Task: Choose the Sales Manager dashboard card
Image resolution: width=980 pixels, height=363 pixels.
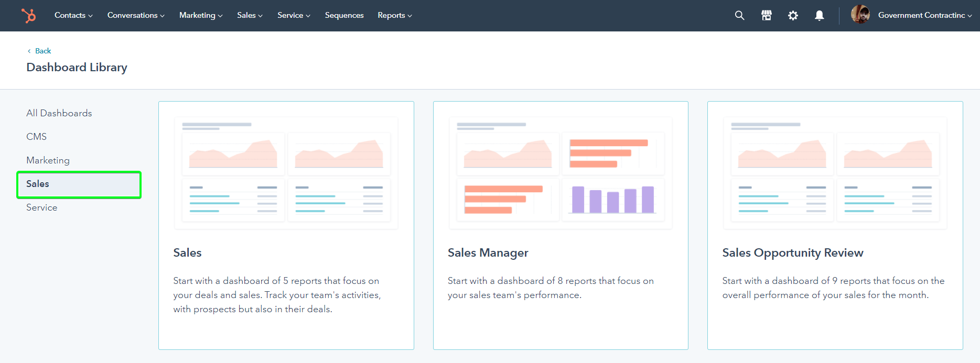Action: pyautogui.click(x=560, y=225)
